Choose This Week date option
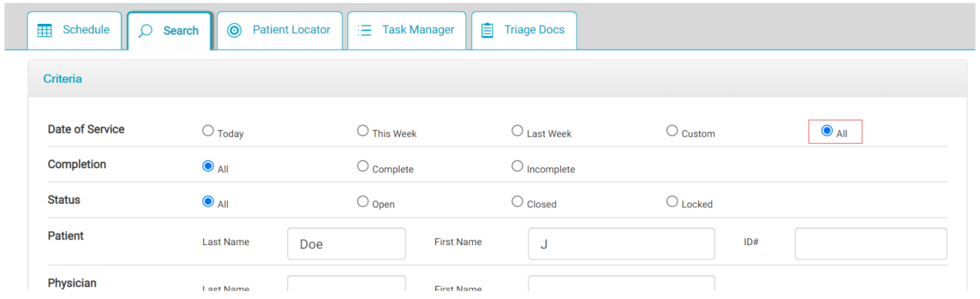The height and width of the screenshot is (299, 980). [x=363, y=131]
